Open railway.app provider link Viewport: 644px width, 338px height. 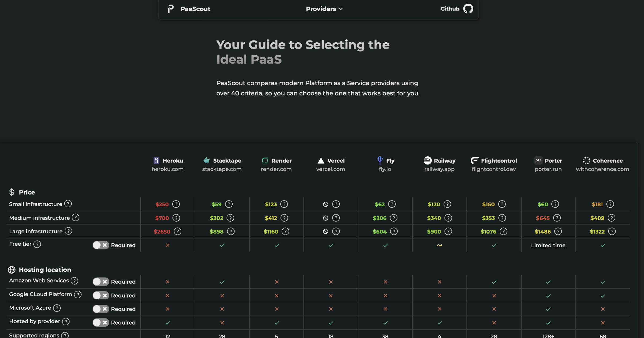click(x=440, y=169)
